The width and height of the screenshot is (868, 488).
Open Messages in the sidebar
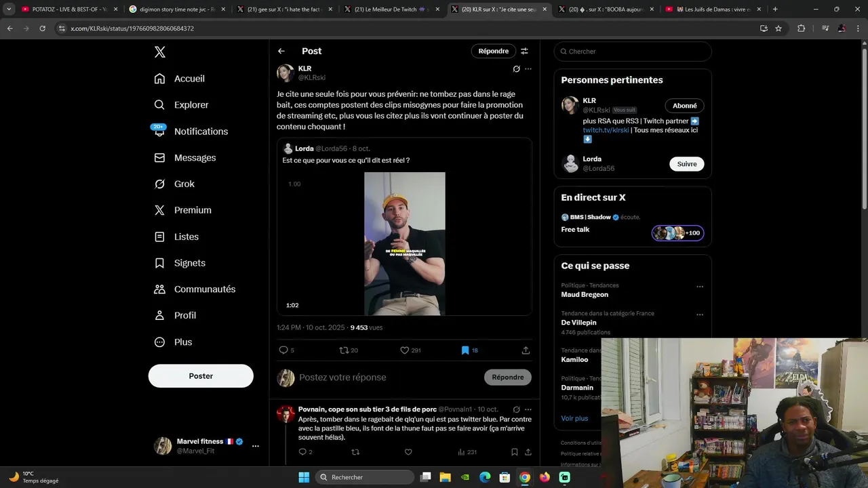(x=185, y=158)
